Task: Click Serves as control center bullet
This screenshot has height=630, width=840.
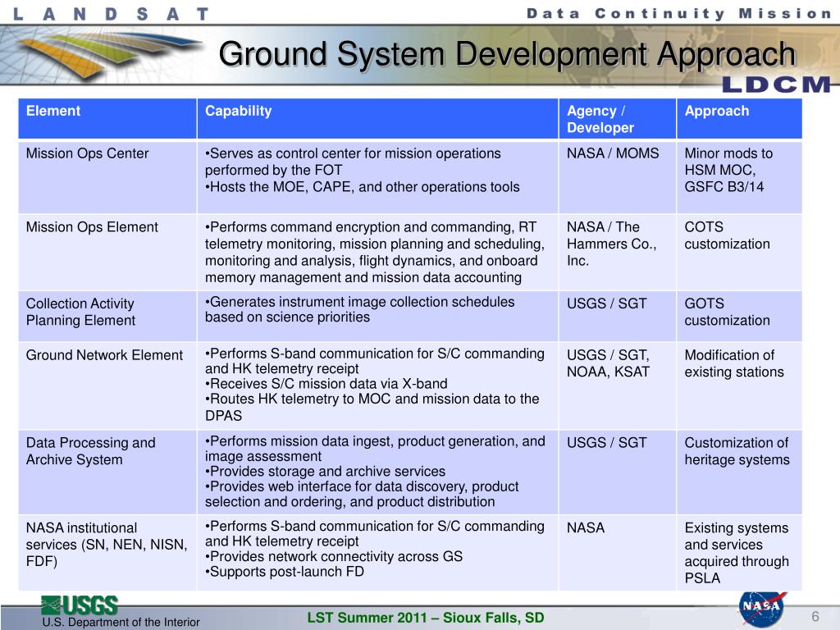Action: click(353, 162)
